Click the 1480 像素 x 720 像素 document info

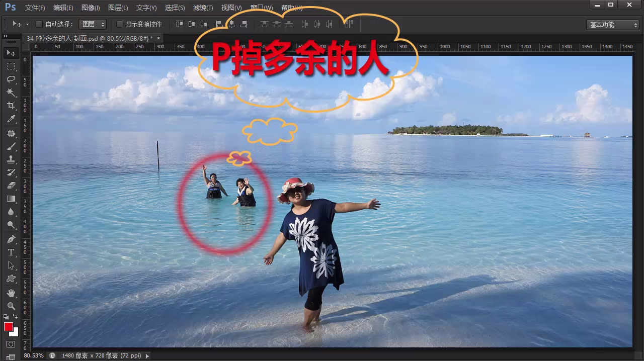click(x=101, y=355)
